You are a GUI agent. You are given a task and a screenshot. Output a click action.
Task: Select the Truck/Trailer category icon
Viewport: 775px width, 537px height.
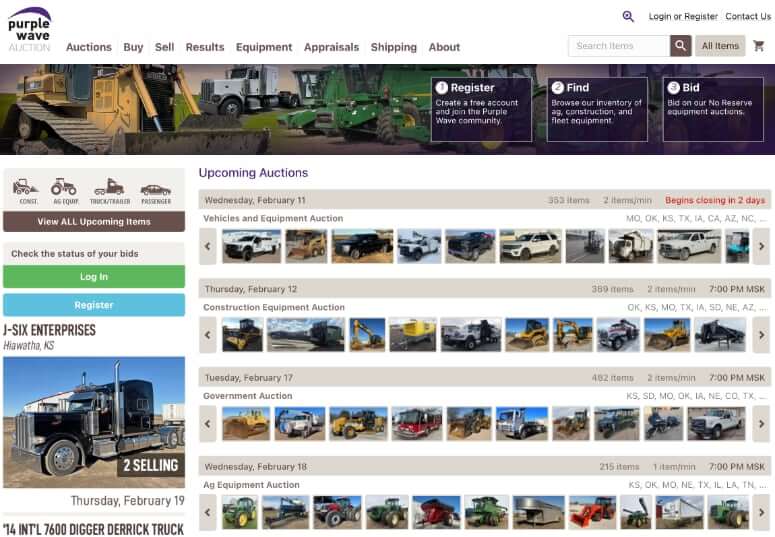(x=109, y=188)
